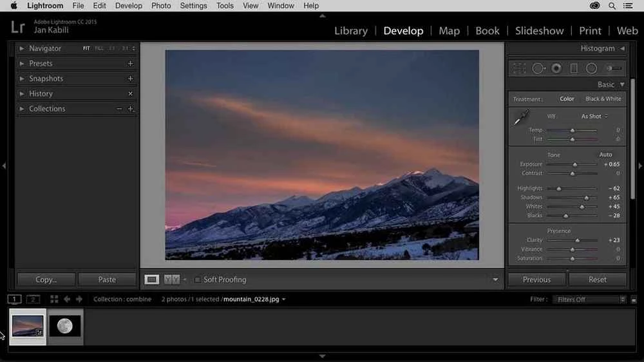Click the Exposure slider handle
Screen dimensions: 644x362
point(575,165)
